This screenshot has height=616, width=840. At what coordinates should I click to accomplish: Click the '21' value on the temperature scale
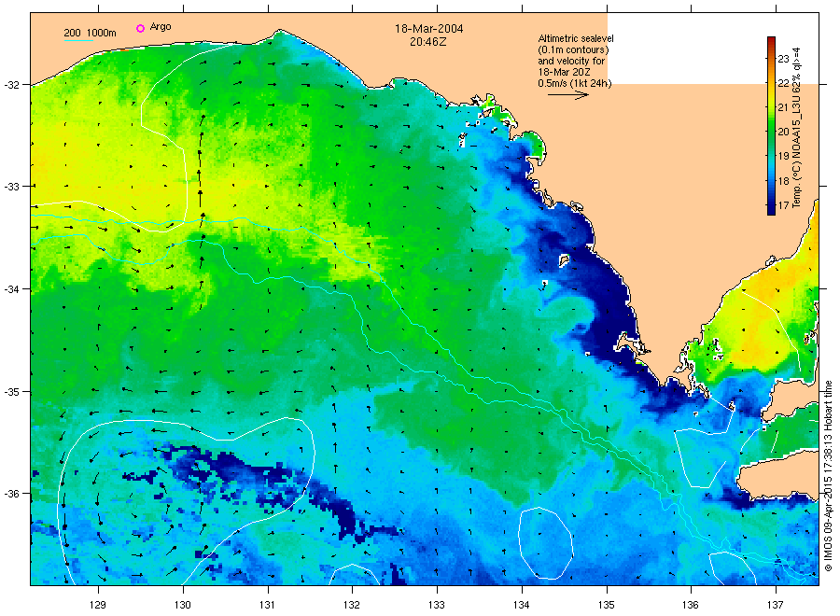tap(783, 107)
